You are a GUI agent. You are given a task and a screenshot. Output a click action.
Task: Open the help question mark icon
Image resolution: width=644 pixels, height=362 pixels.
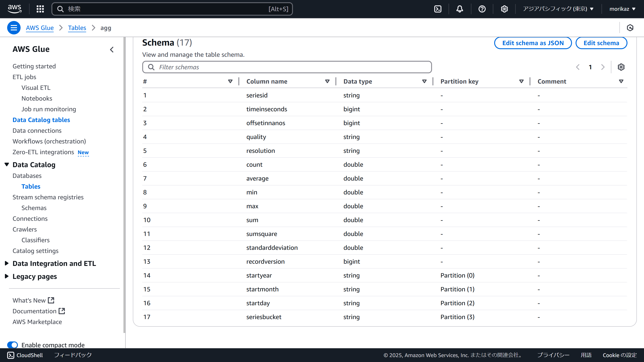pyautogui.click(x=482, y=9)
